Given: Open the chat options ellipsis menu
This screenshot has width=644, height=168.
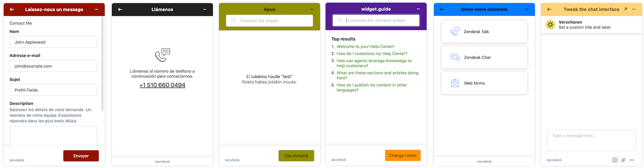Looking at the screenshot, I should point(632,160).
